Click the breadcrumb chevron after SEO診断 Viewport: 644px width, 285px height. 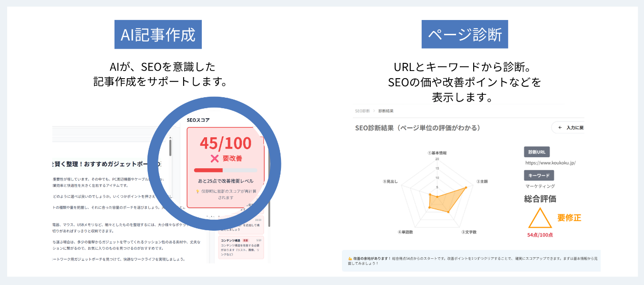(374, 111)
